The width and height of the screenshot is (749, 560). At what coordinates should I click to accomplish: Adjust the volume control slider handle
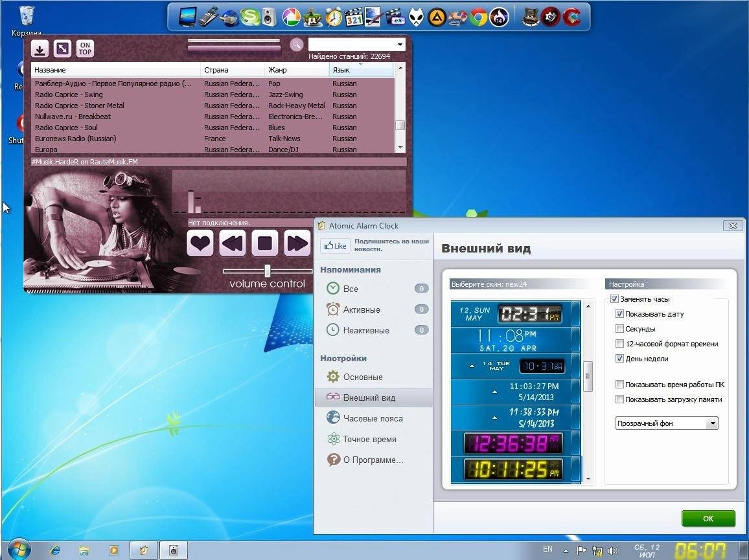tap(268, 271)
